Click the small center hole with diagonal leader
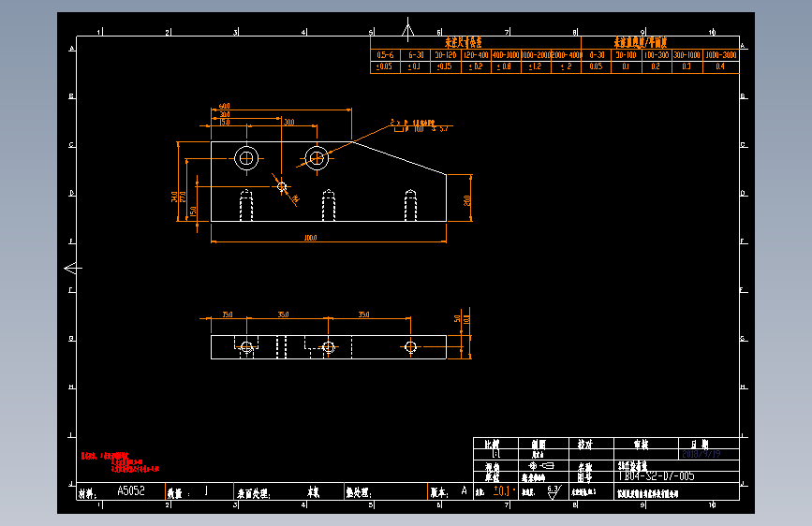Screen dimensions: 812x526 [x=282, y=186]
